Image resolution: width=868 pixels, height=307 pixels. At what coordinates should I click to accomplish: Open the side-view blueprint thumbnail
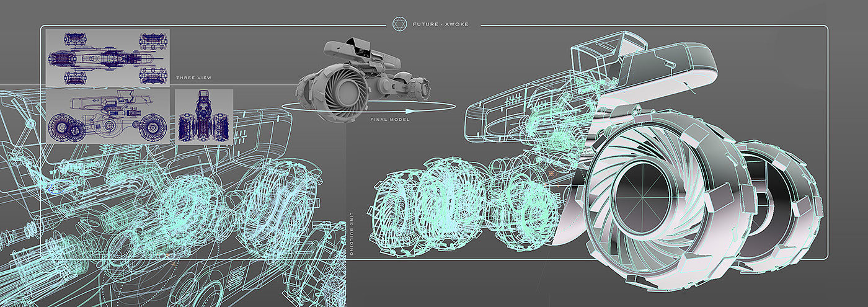click(108, 117)
